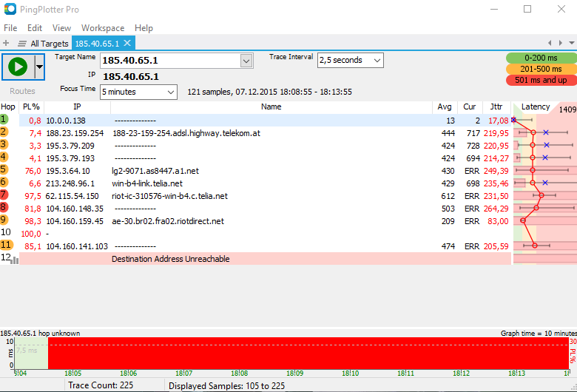Click Displayed Samples: 105 to 225 status

tap(226, 386)
